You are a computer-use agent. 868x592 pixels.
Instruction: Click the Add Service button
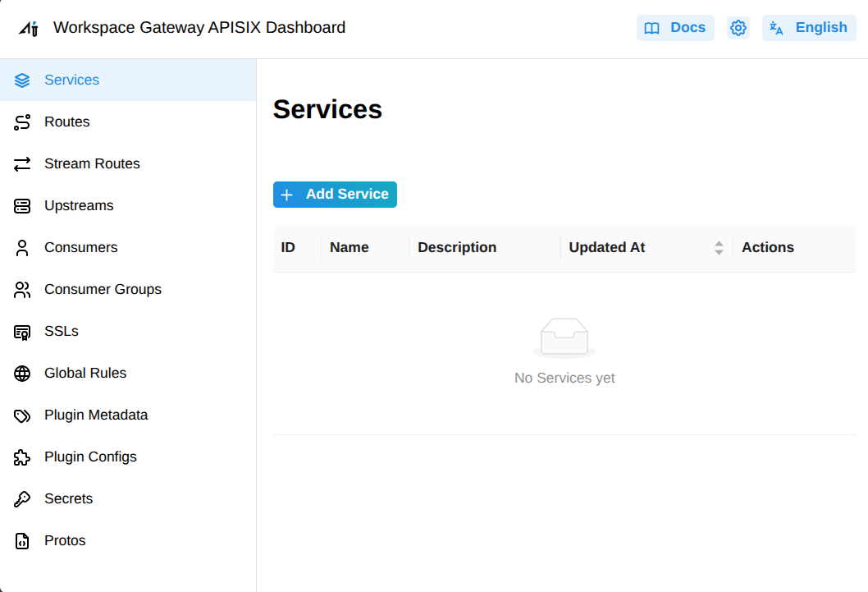[335, 195]
